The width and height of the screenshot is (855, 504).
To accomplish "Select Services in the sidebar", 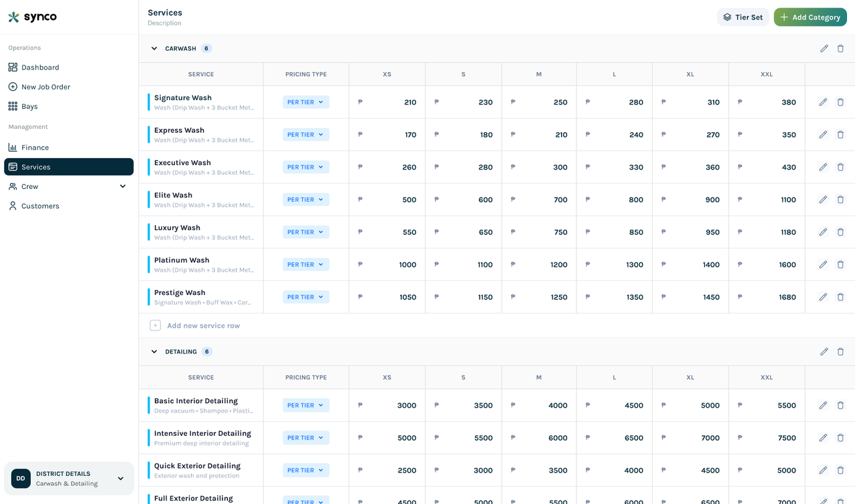I will (x=69, y=167).
